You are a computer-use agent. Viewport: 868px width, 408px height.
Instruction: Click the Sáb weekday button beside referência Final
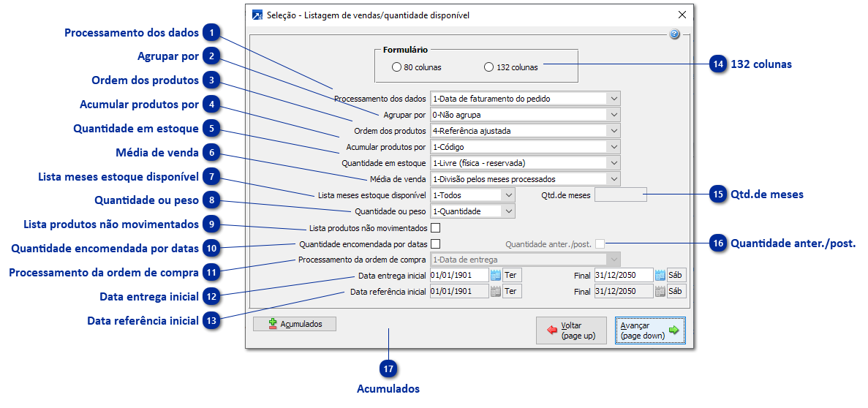676,291
